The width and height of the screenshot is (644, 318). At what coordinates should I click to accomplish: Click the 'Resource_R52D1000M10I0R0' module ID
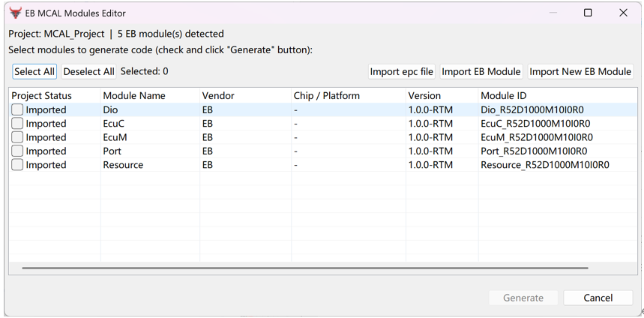[545, 165]
